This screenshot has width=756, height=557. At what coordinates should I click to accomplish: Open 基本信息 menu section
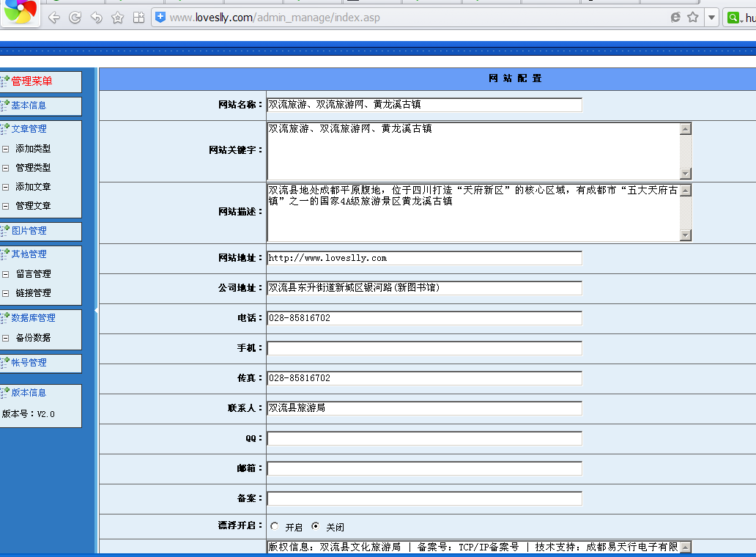coord(29,105)
